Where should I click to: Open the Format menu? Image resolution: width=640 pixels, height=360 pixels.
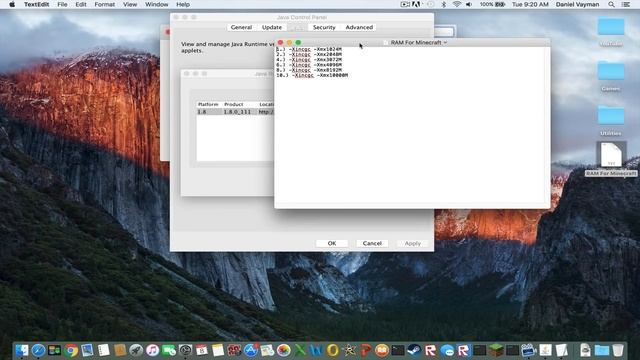click(x=104, y=4)
